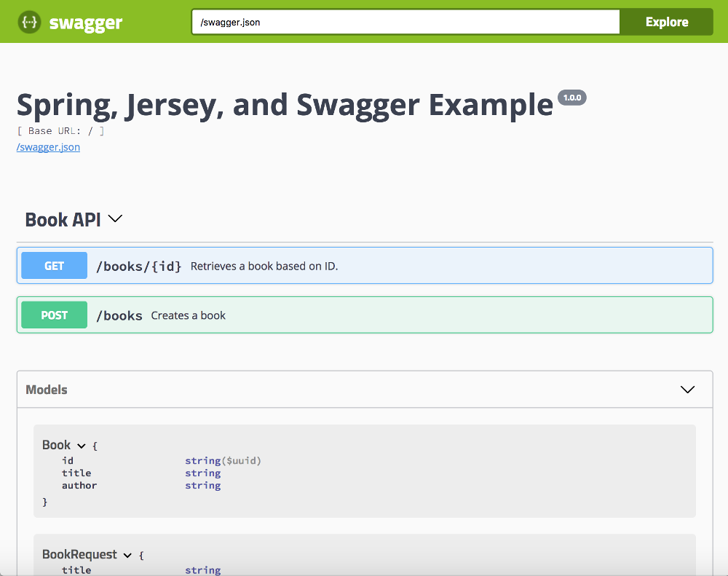Expand the /books/{id} endpoint path
Screen dimensions: 728x576
pyautogui.click(x=138, y=267)
